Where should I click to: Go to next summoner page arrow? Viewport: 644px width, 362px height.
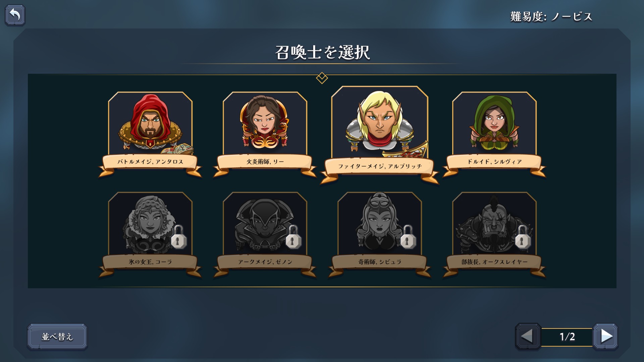click(x=605, y=336)
